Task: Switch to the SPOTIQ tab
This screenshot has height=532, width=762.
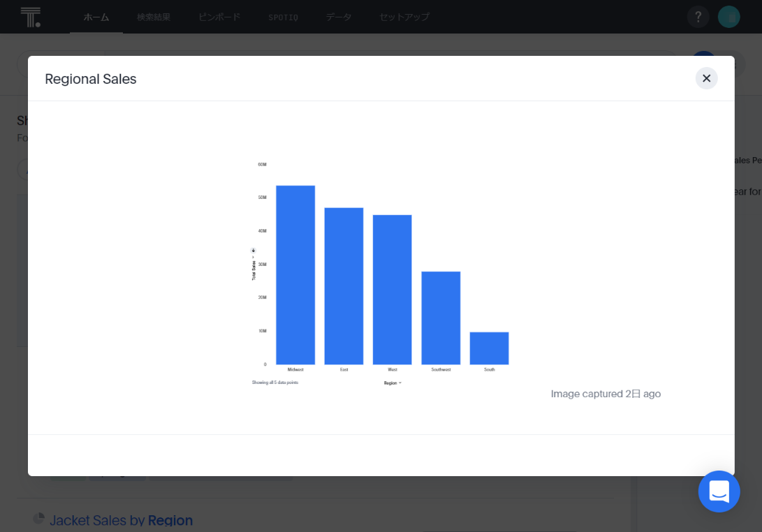Action: coord(283,16)
